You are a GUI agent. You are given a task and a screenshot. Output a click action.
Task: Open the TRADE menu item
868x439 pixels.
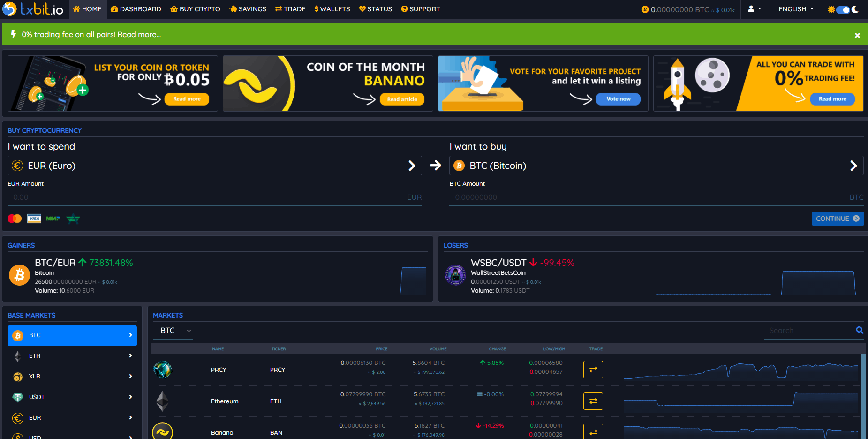pos(290,9)
